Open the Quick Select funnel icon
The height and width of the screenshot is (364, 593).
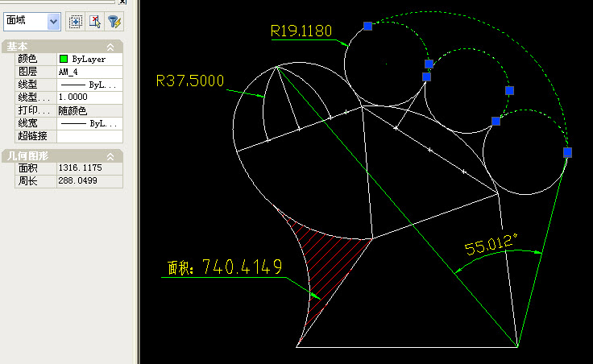114,22
